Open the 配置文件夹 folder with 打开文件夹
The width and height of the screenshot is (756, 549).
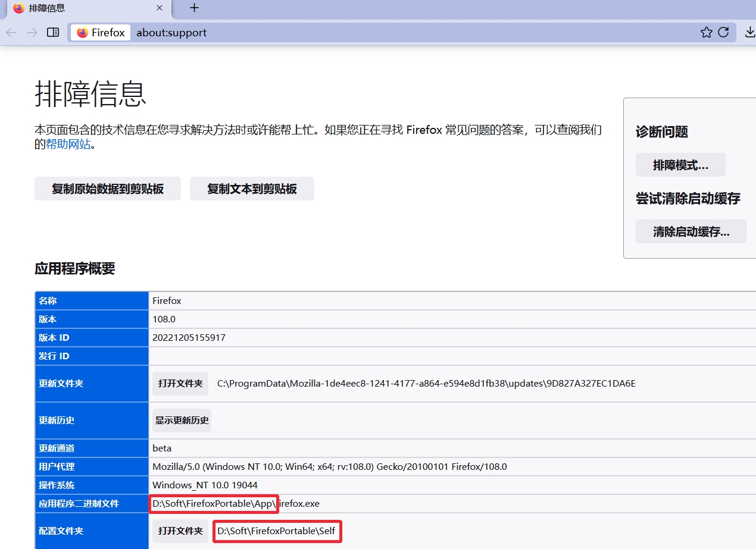[x=180, y=531]
